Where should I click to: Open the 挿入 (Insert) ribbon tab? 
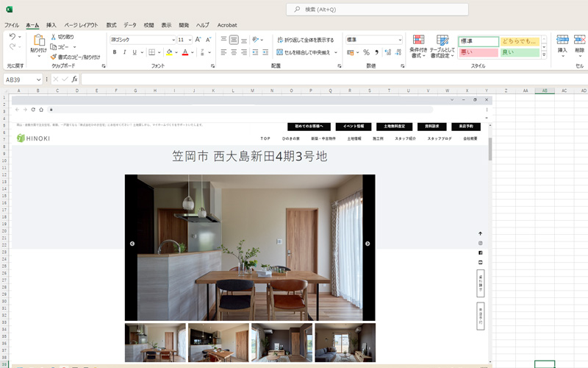pyautogui.click(x=51, y=25)
